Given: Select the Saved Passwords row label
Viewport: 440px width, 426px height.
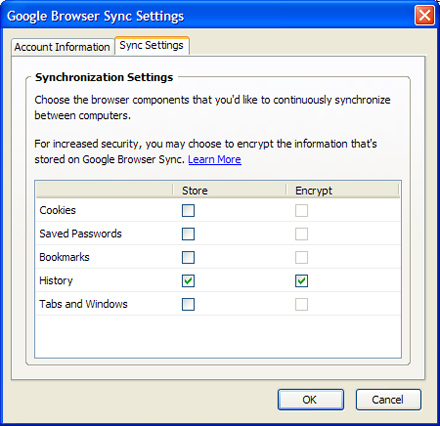Looking at the screenshot, I should click(80, 234).
